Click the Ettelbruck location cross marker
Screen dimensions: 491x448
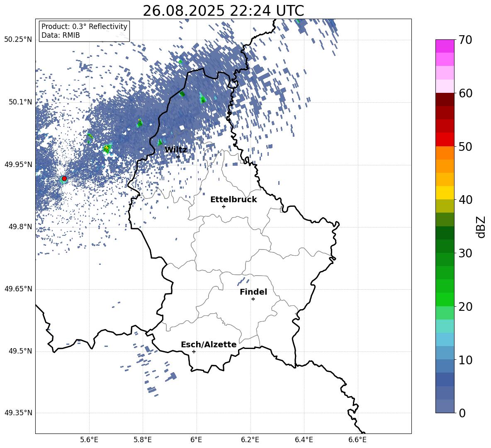[x=224, y=206]
